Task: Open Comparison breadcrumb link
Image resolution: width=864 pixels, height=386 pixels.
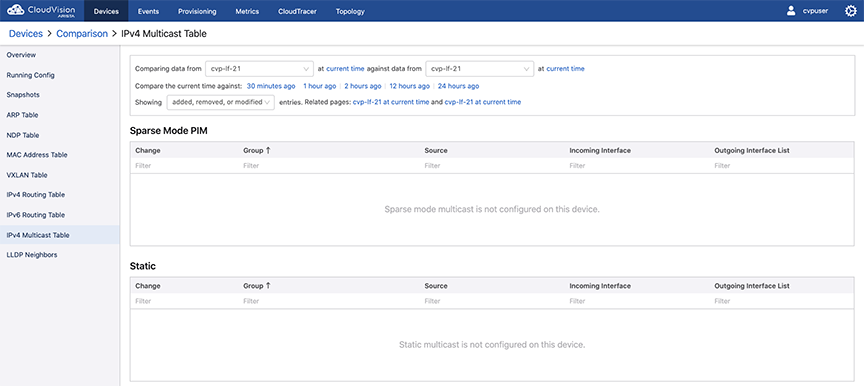Action: tap(82, 34)
